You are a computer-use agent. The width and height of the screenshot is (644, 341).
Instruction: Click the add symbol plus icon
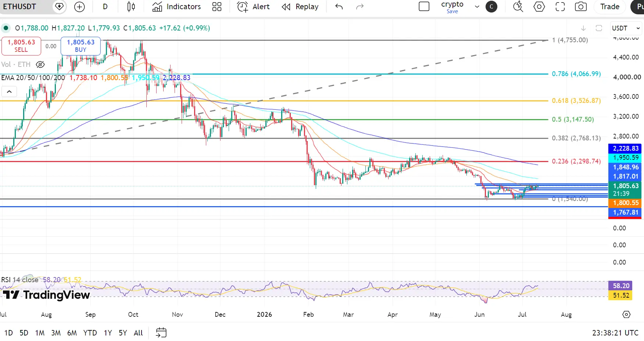tap(79, 7)
